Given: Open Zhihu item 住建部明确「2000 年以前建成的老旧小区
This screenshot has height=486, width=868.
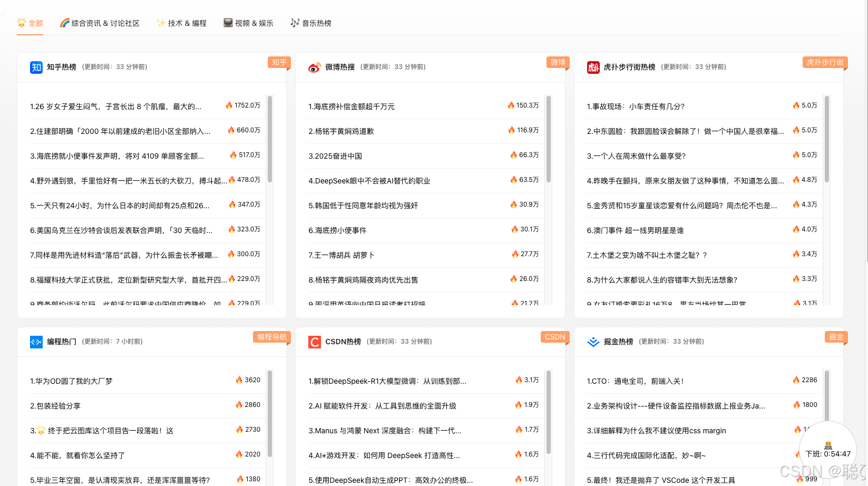Looking at the screenshot, I should [120, 131].
